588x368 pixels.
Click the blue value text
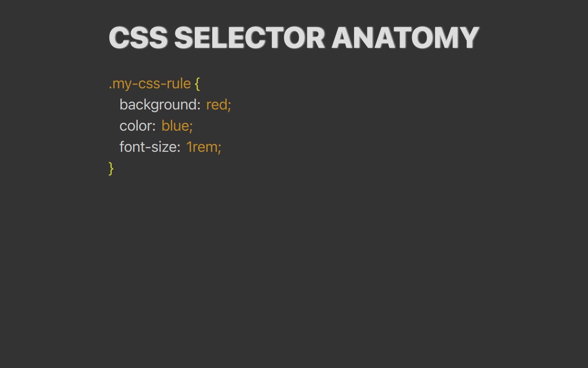click(x=175, y=126)
